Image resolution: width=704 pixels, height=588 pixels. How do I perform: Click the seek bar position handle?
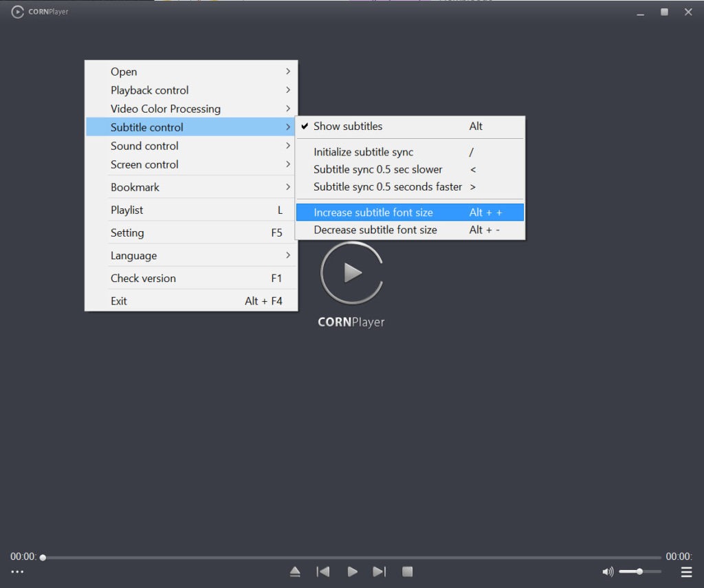coord(43,558)
